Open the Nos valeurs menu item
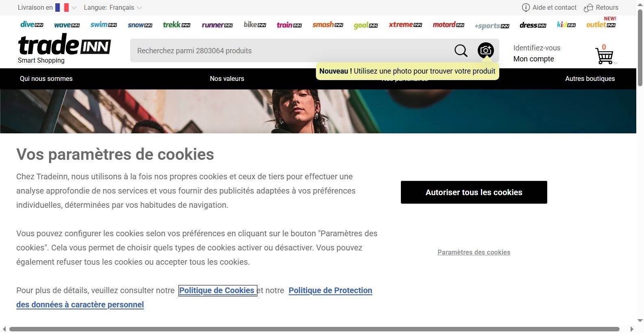The image size is (644, 333). [x=227, y=78]
